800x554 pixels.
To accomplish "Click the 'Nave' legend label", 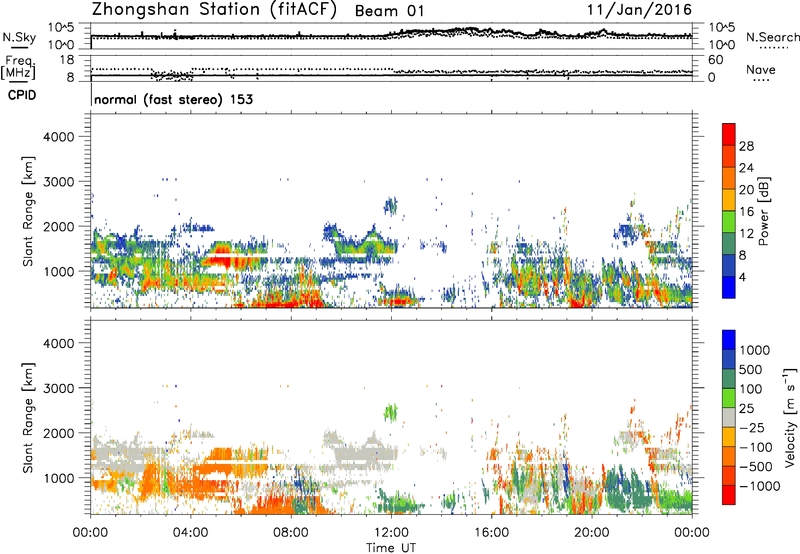I will click(761, 69).
